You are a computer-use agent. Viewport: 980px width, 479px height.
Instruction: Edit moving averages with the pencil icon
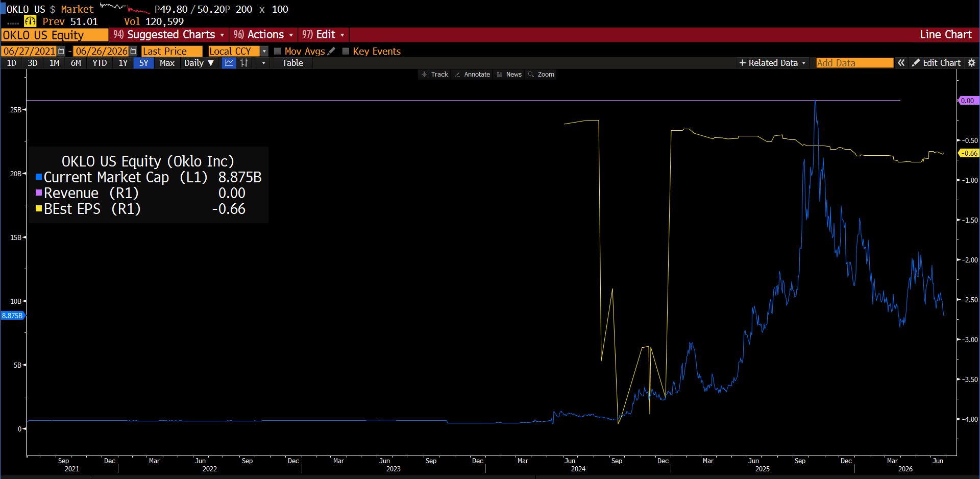332,51
